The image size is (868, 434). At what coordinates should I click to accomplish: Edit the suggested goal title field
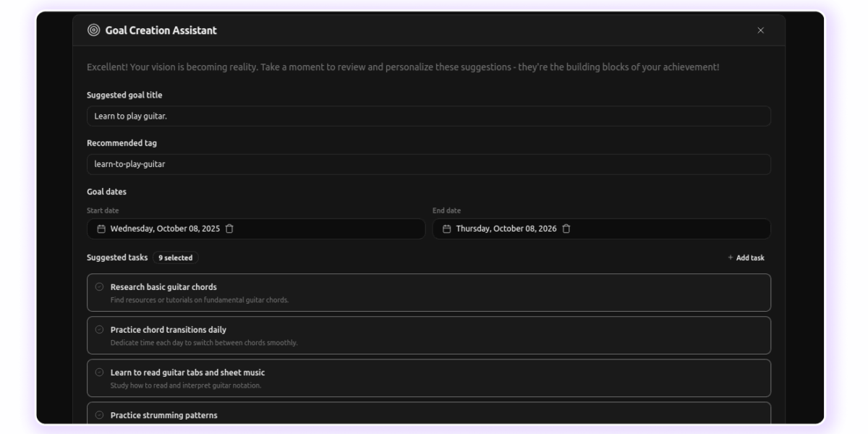(x=428, y=116)
